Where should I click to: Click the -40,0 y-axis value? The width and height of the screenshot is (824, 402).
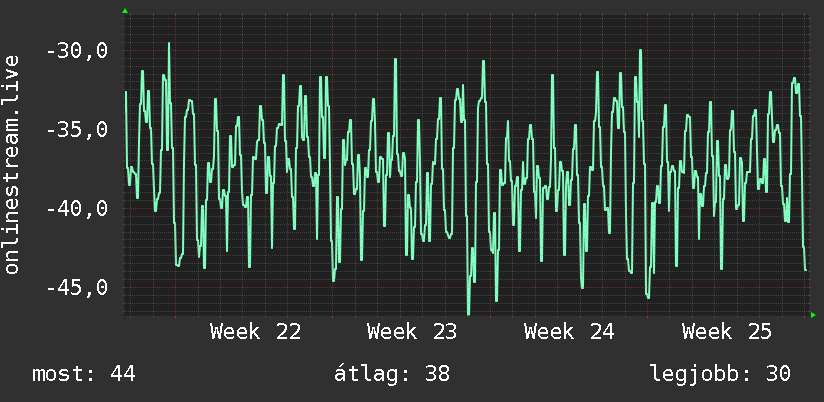pyautogui.click(x=77, y=209)
